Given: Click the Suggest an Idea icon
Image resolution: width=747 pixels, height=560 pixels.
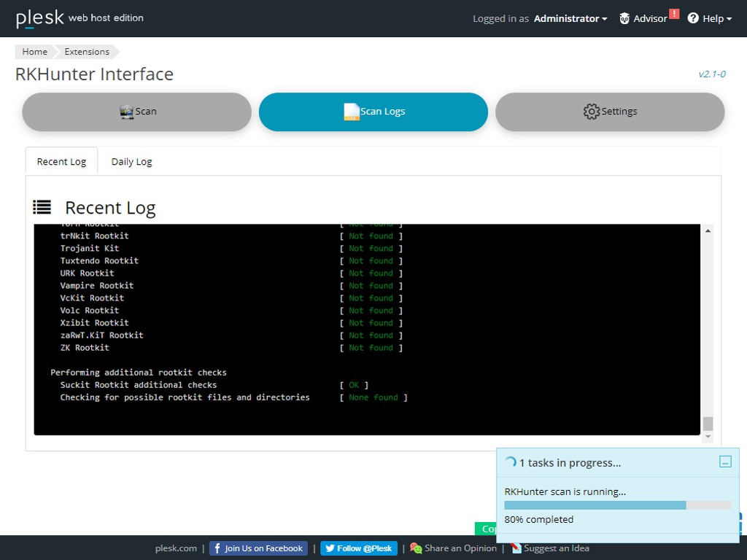Looking at the screenshot, I should click(516, 548).
